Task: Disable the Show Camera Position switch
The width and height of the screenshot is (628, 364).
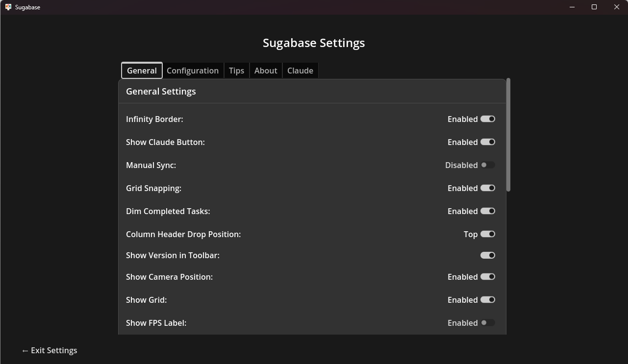Action: click(x=488, y=277)
